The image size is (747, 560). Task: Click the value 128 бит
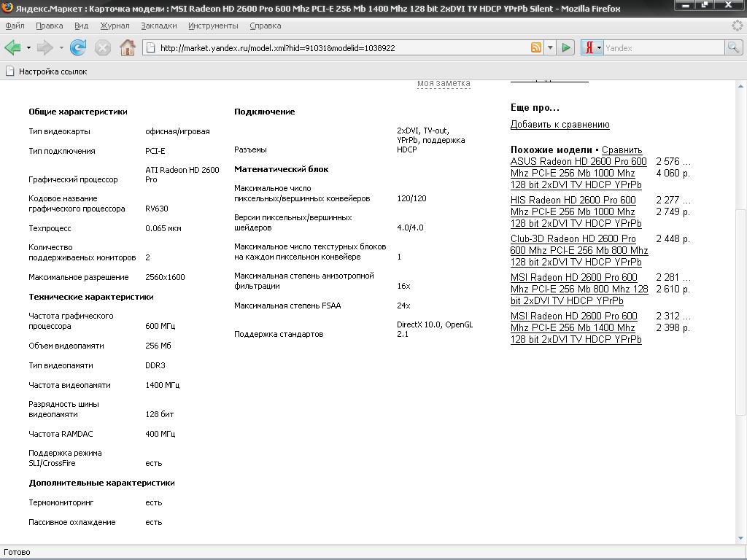[x=159, y=414]
